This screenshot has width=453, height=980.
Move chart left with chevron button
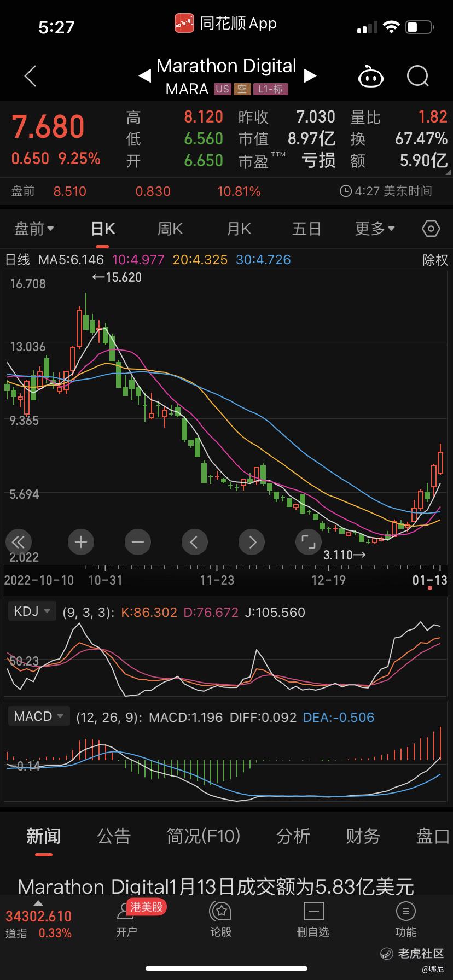(194, 542)
